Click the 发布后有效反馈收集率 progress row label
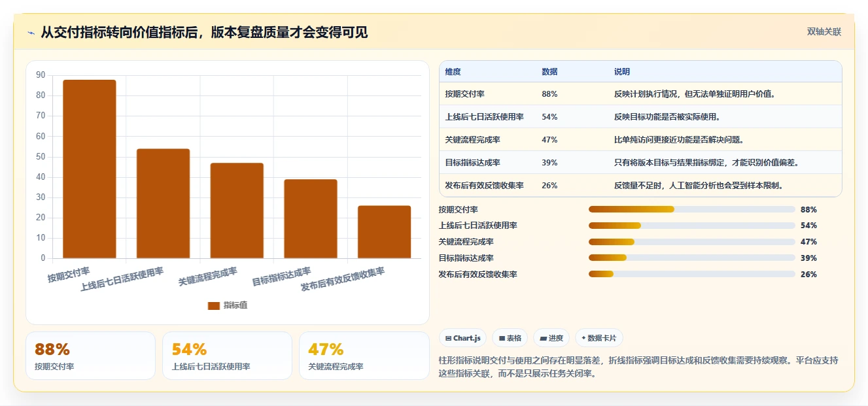This screenshot has width=868, height=406. point(477,274)
